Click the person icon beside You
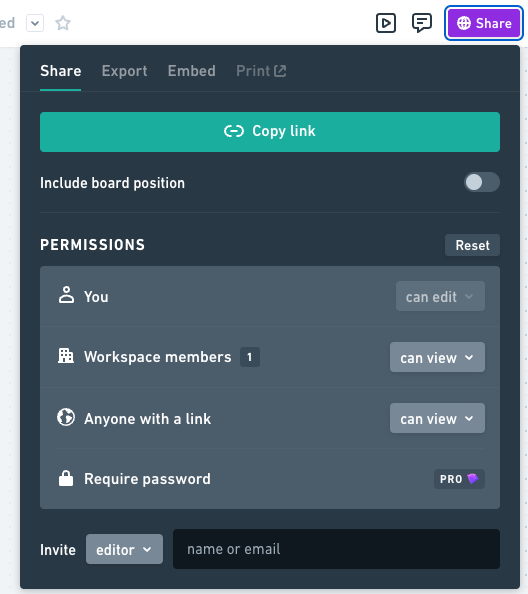Image resolution: width=528 pixels, height=594 pixels. 66,295
